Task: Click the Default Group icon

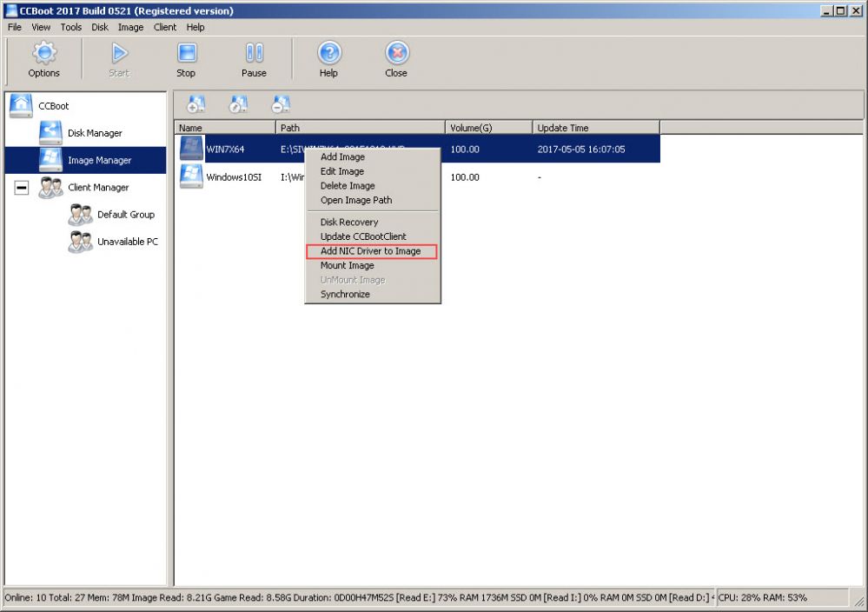Action: click(80, 215)
